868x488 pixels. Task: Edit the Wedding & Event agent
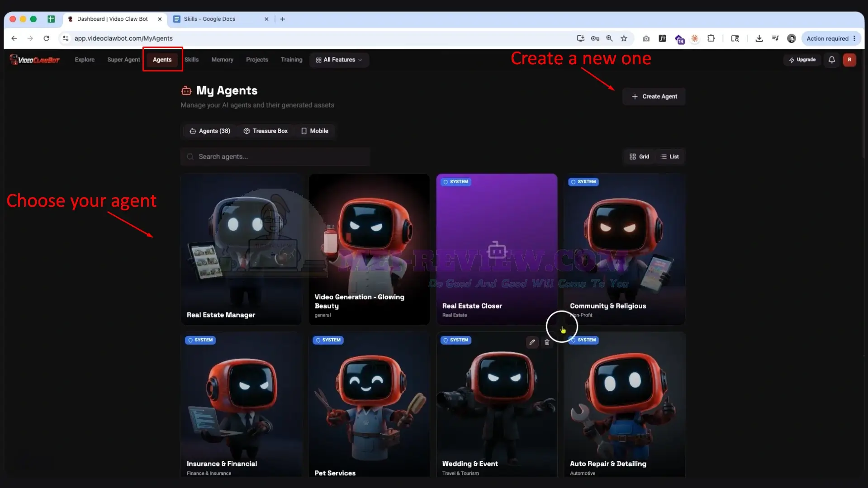532,342
